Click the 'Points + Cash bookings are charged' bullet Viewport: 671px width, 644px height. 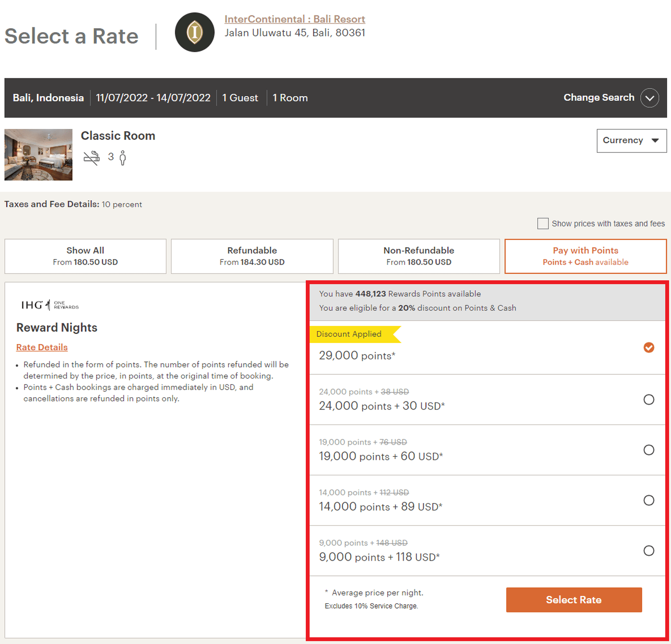(x=139, y=393)
